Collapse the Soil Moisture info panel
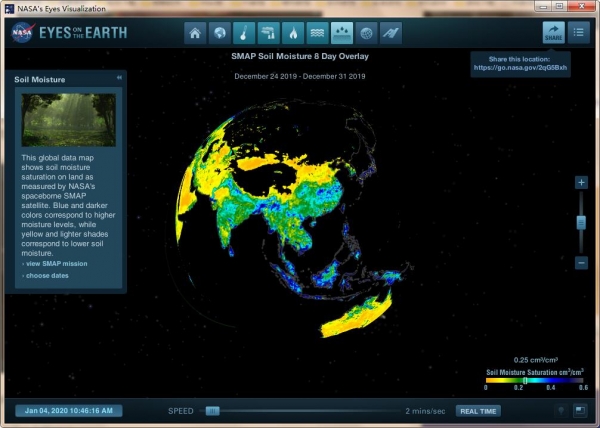The image size is (600, 428). pos(119,77)
